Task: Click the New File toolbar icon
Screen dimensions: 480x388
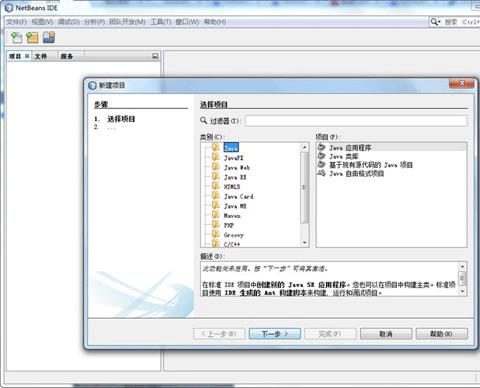Action: pos(16,37)
